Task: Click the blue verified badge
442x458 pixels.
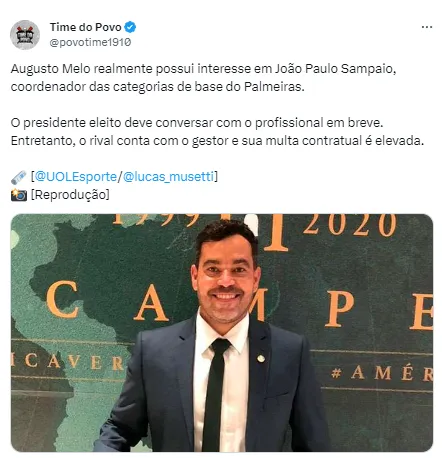Action: (130, 27)
